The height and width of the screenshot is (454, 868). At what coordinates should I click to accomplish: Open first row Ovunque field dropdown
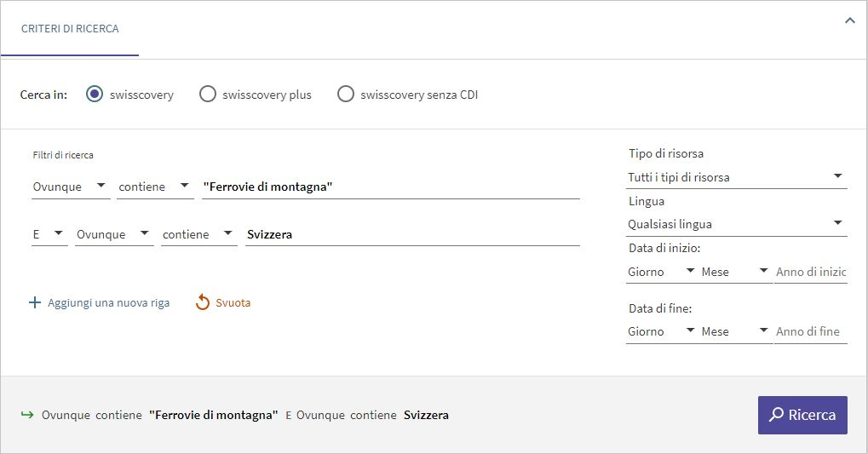coord(71,187)
